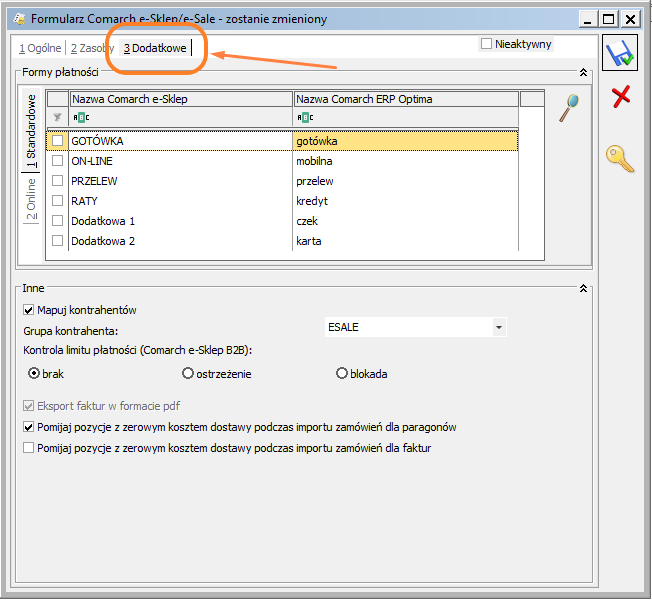Click the magnifying glass preview icon

tap(569, 108)
